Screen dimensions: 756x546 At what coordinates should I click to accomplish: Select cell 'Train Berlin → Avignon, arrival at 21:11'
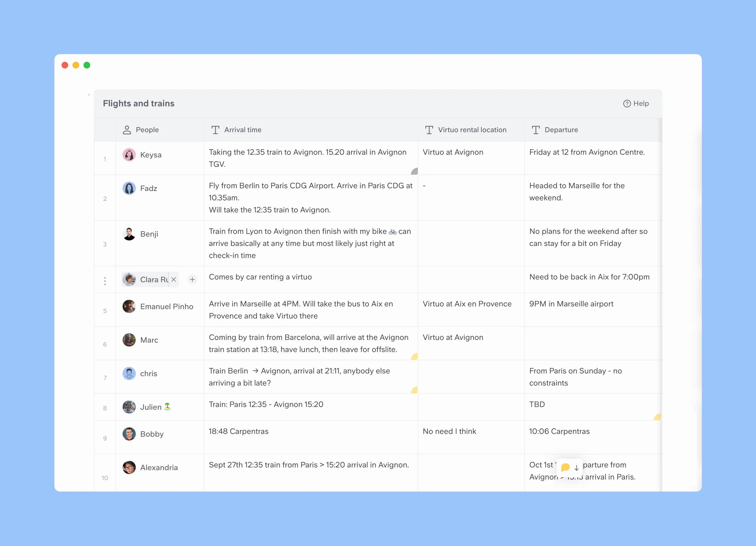click(311, 377)
